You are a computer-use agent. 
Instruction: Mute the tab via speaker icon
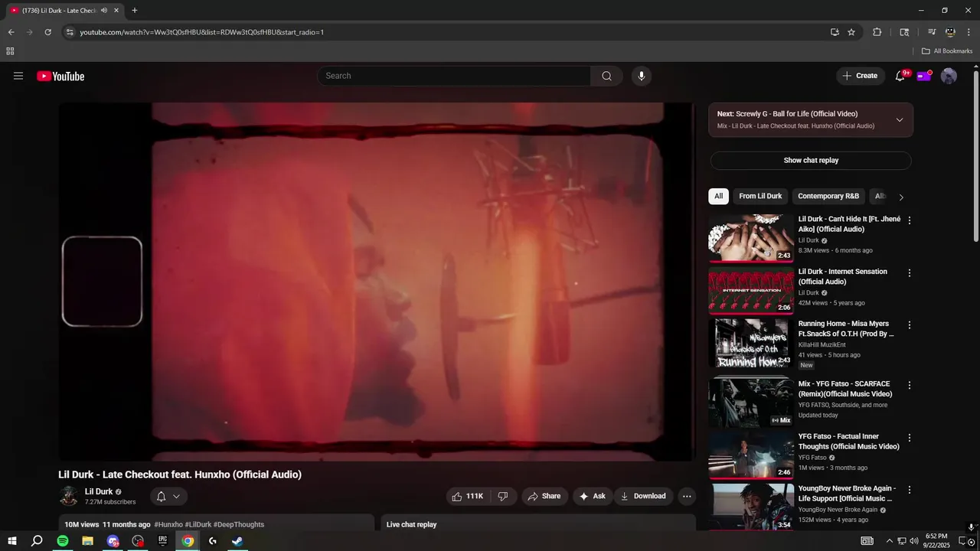point(104,11)
